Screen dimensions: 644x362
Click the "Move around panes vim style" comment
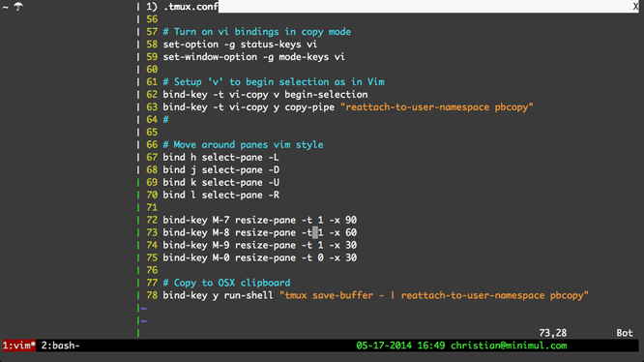point(243,144)
